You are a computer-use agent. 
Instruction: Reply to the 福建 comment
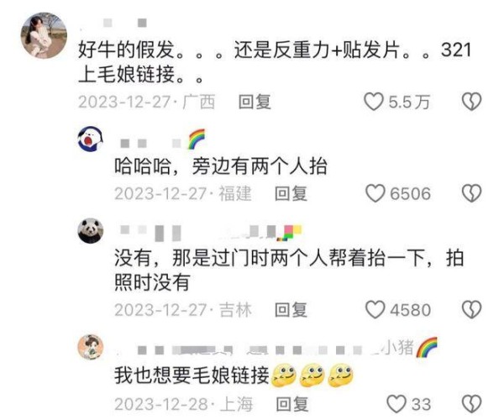pyautogui.click(x=291, y=193)
